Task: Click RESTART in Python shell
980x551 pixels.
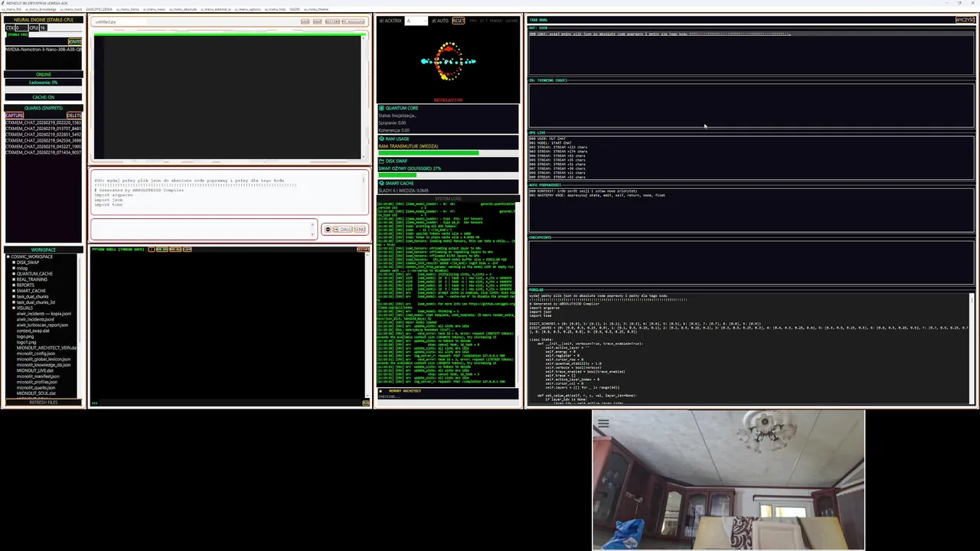Action: 363,249
